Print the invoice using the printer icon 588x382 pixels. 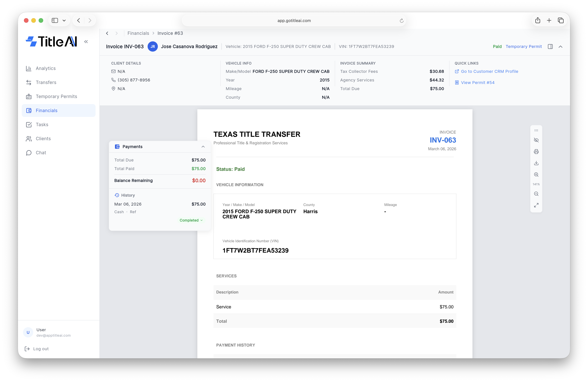[x=536, y=151]
